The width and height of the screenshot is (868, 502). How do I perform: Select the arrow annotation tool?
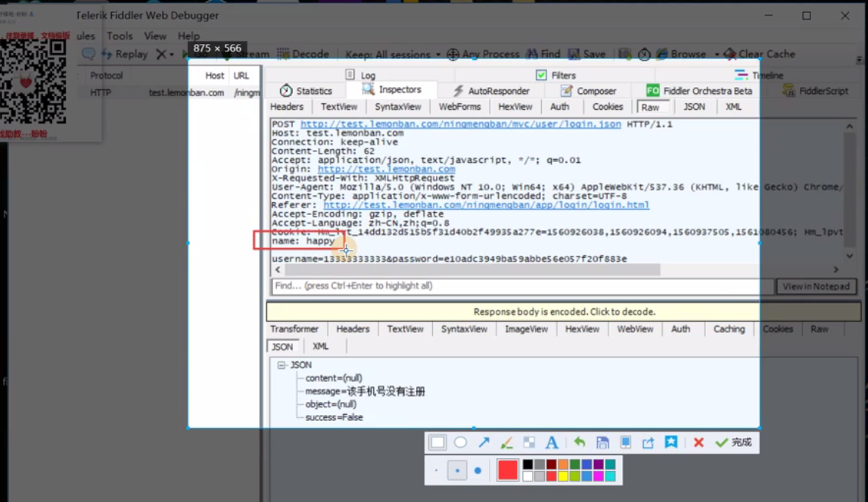pyautogui.click(x=484, y=442)
